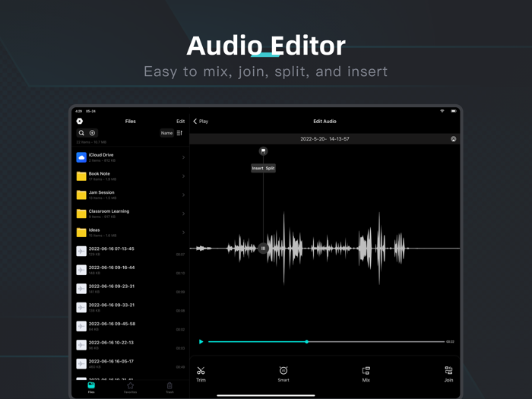Click waveform thumbnail of 2022-06-16 07-13-45

[81, 251]
